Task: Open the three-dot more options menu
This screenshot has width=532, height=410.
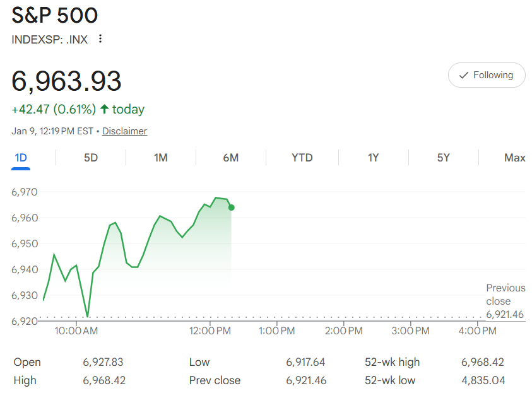Action: [100, 39]
